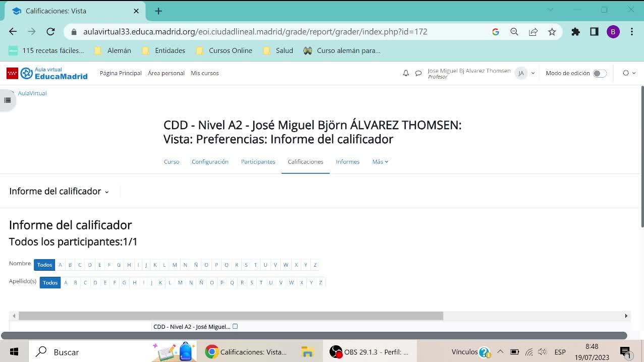Viewport: 644px width, 362px height.
Task: Open the battery status tray icon
Action: click(x=514, y=352)
